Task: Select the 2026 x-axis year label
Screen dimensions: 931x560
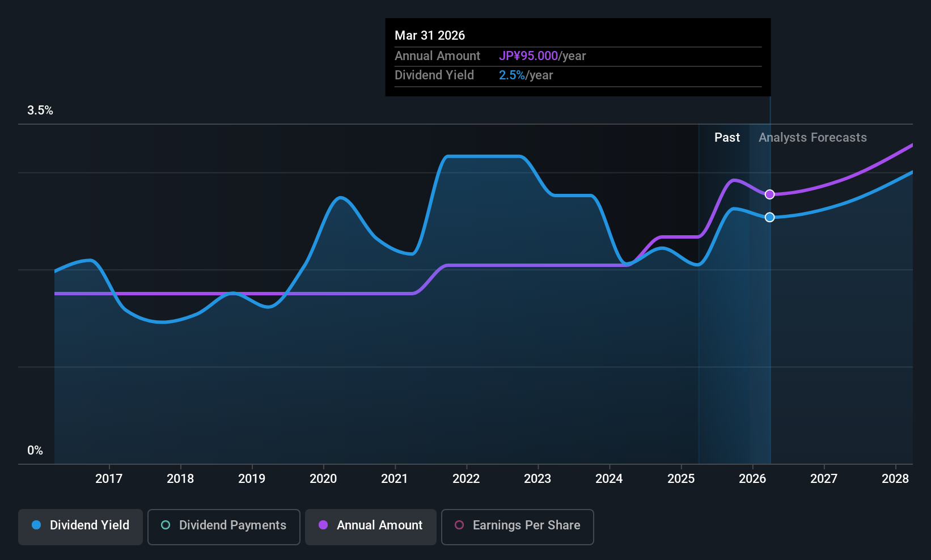Action: (752, 479)
